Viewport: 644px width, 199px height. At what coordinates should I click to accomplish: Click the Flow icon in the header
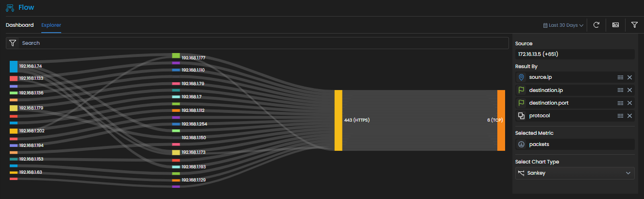(x=10, y=8)
